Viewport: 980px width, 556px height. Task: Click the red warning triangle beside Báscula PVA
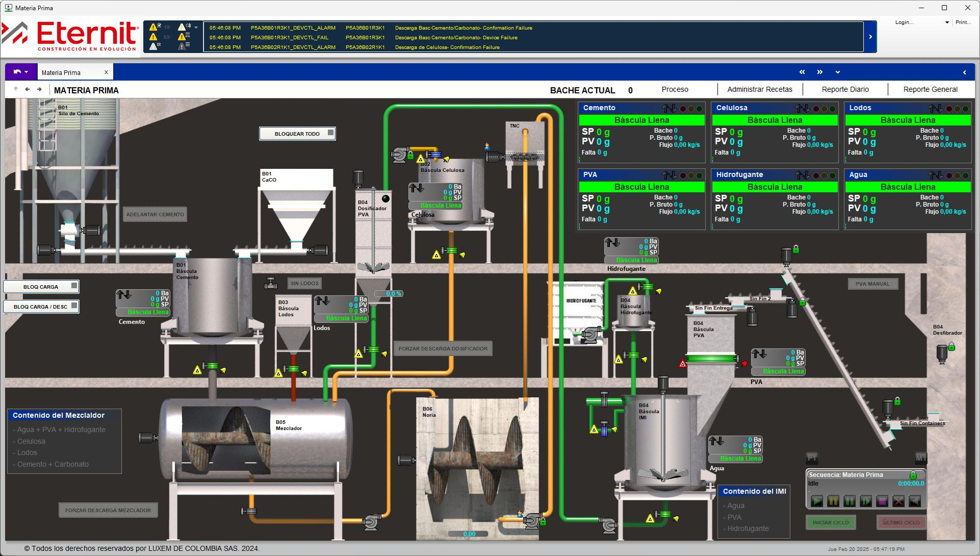[x=683, y=364]
